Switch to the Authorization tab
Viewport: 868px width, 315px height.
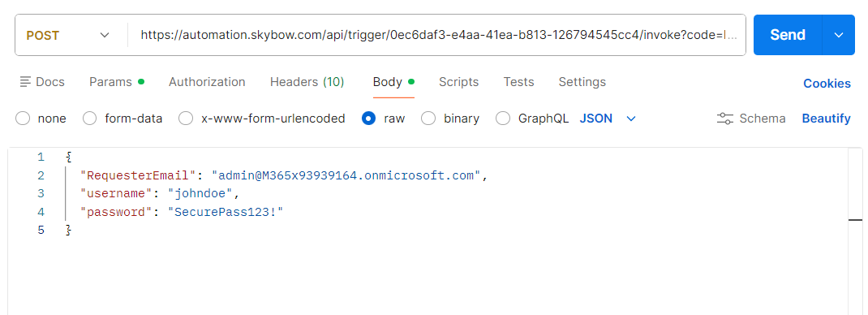[x=207, y=82]
